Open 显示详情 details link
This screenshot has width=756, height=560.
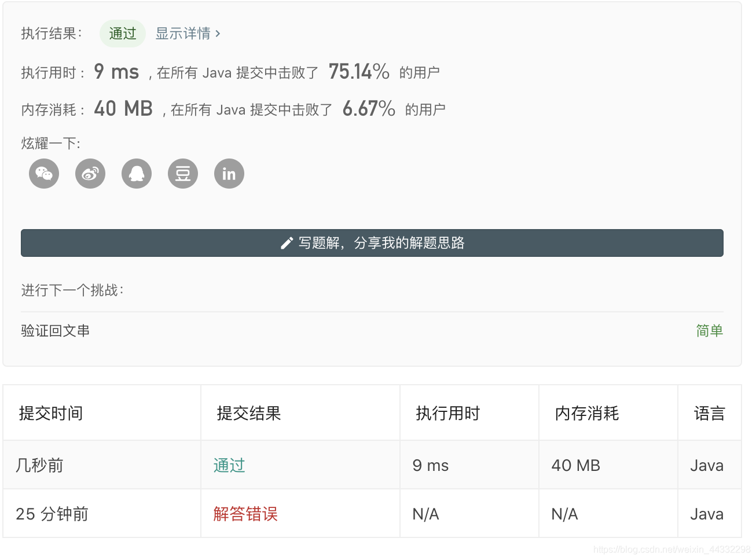pos(183,34)
